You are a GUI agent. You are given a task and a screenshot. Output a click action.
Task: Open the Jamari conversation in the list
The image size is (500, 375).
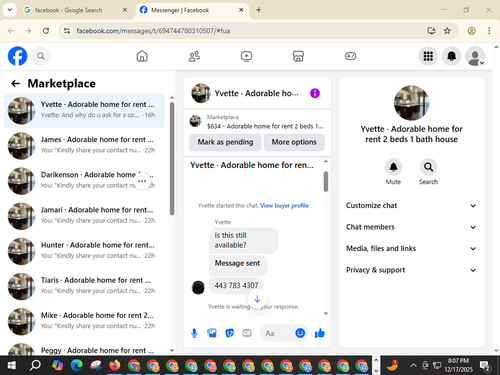point(84,216)
